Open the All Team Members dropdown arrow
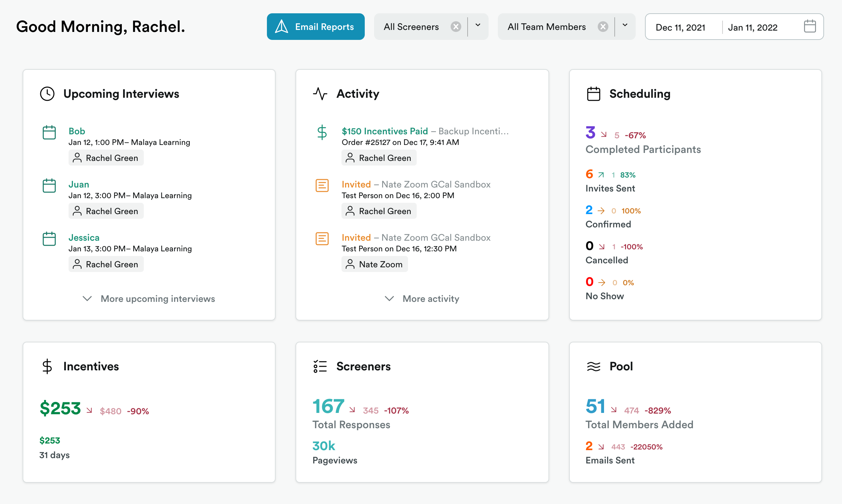842x504 pixels. [624, 26]
